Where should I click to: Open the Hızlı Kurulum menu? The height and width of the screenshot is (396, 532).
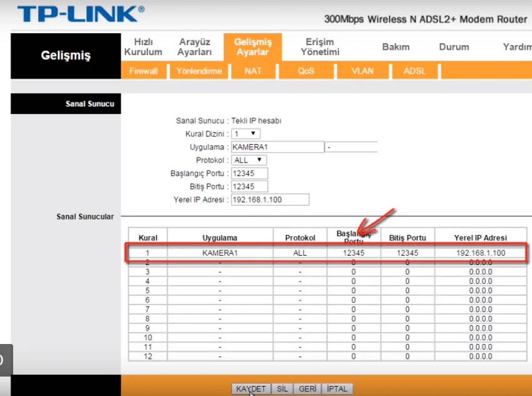[143, 46]
